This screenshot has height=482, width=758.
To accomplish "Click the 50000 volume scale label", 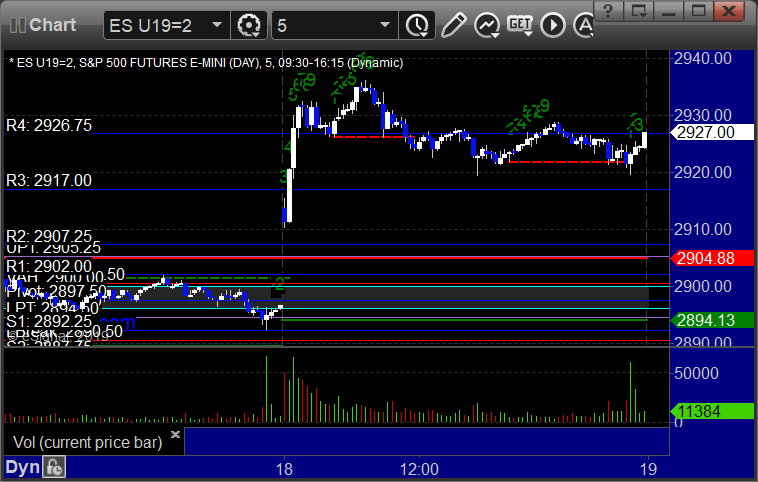I will click(696, 373).
